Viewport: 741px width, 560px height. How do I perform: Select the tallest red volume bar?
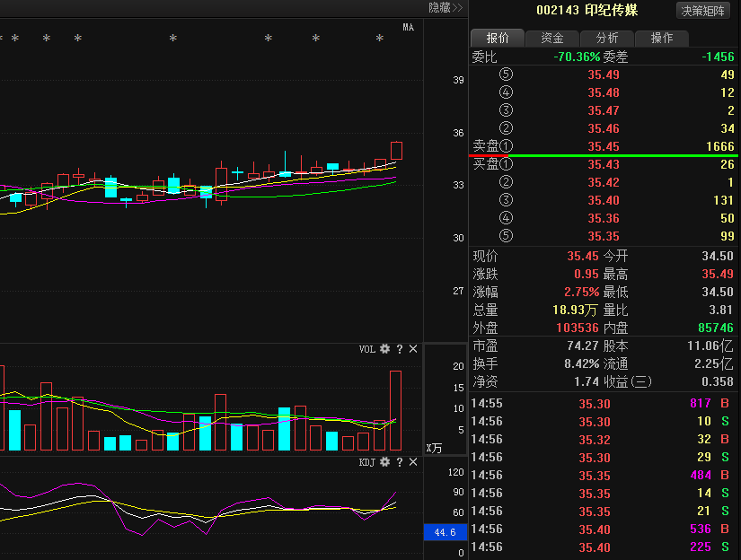pos(395,410)
